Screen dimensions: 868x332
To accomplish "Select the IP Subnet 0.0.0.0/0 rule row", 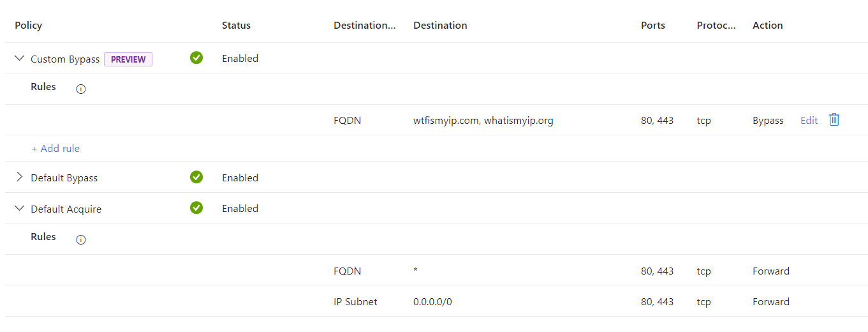I will coord(432,302).
